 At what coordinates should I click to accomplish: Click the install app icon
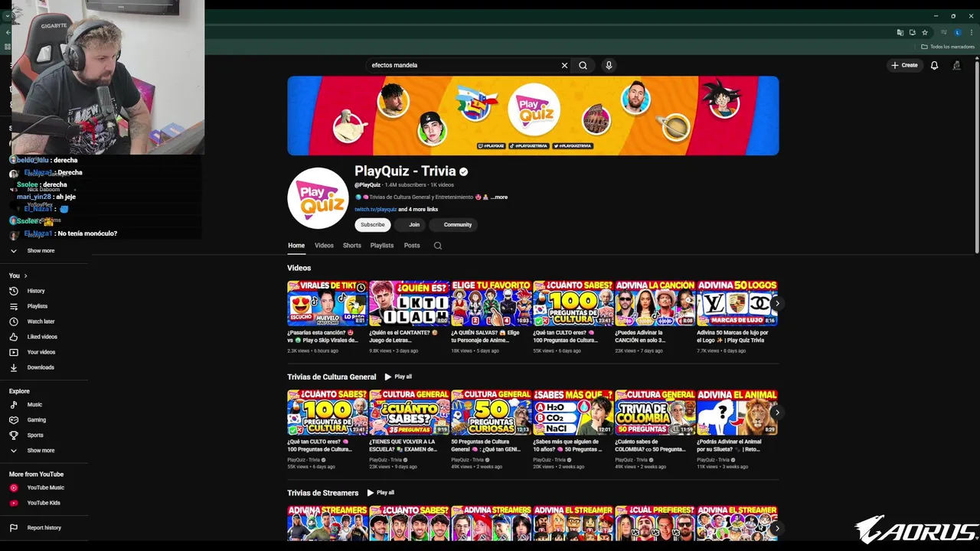(x=913, y=32)
